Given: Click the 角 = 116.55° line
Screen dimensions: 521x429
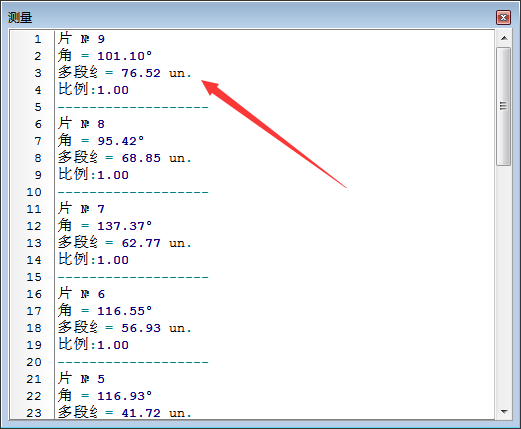Looking at the screenshot, I should [105, 311].
